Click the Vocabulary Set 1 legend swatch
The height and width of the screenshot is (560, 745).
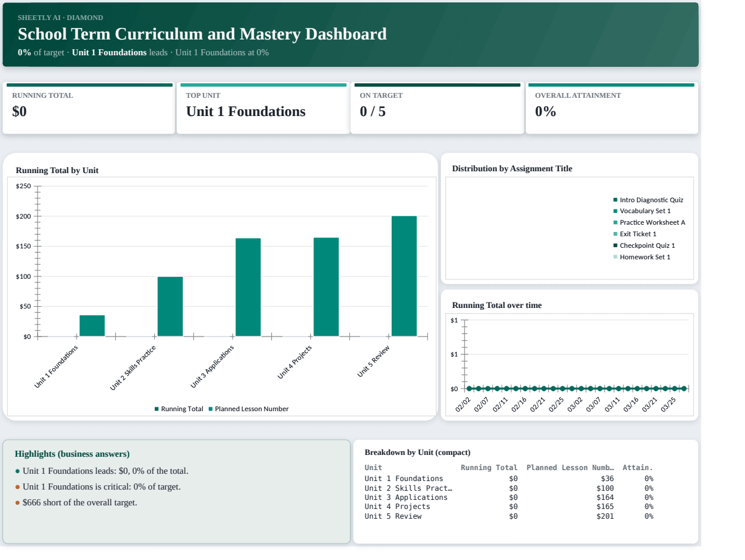pyautogui.click(x=615, y=211)
